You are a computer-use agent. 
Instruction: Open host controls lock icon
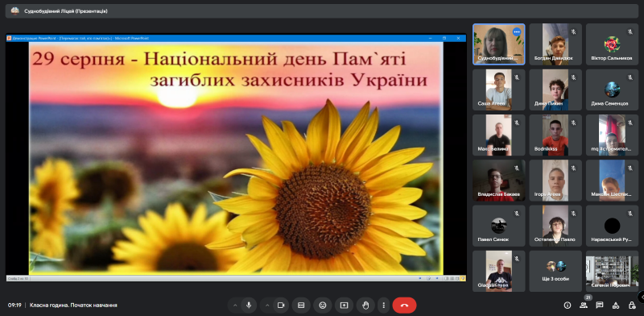[632, 306]
